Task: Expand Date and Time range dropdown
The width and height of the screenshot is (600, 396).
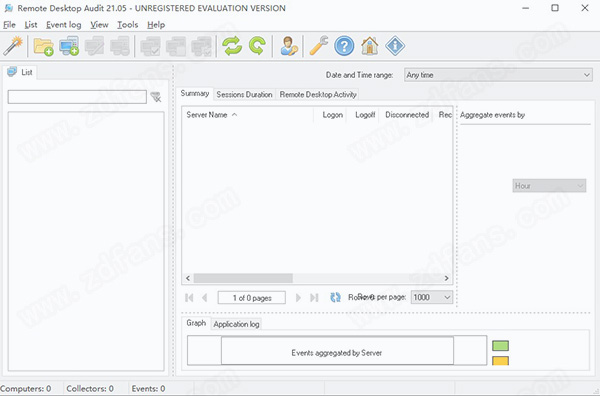Action: click(x=498, y=75)
